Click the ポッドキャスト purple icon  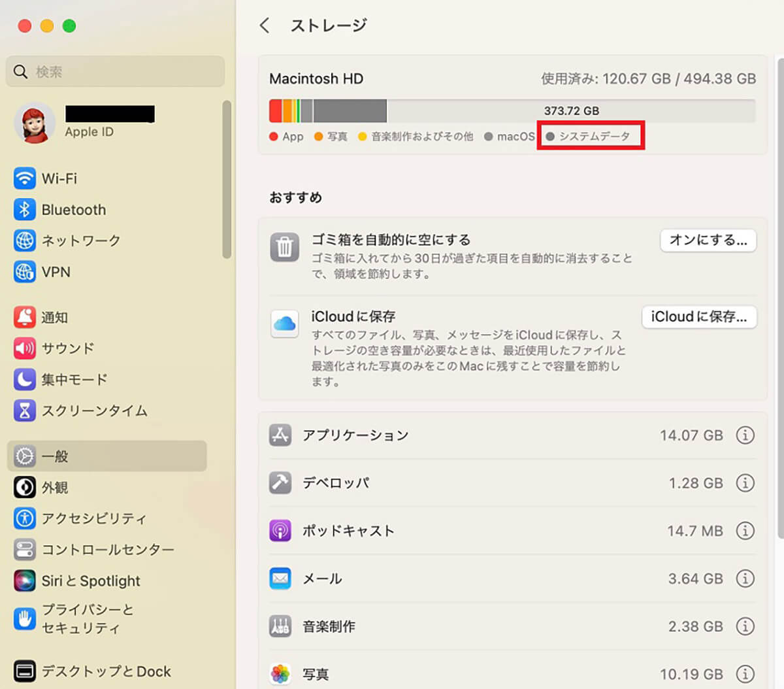(280, 530)
